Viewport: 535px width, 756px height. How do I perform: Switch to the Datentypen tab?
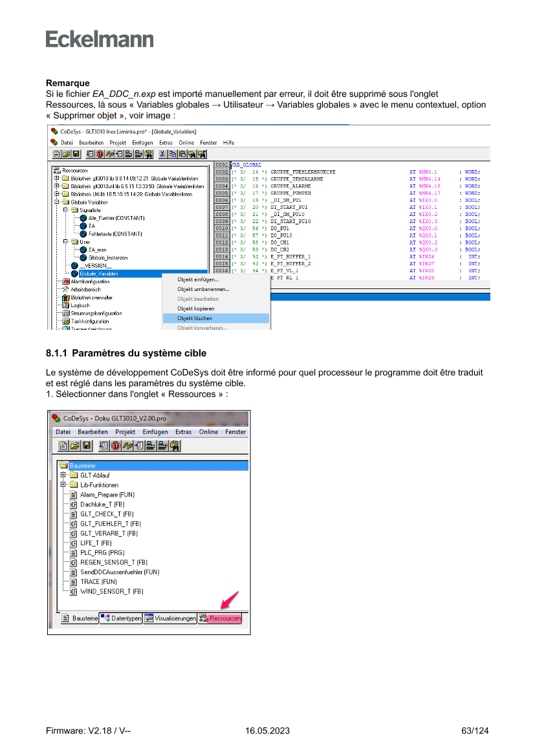click(x=121, y=619)
